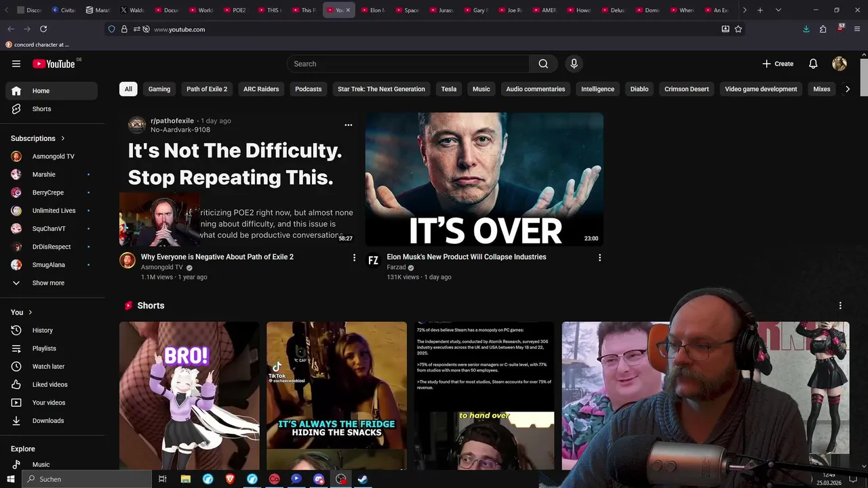Open Windows Start menu
Screen dimensions: 868x488
(11, 479)
